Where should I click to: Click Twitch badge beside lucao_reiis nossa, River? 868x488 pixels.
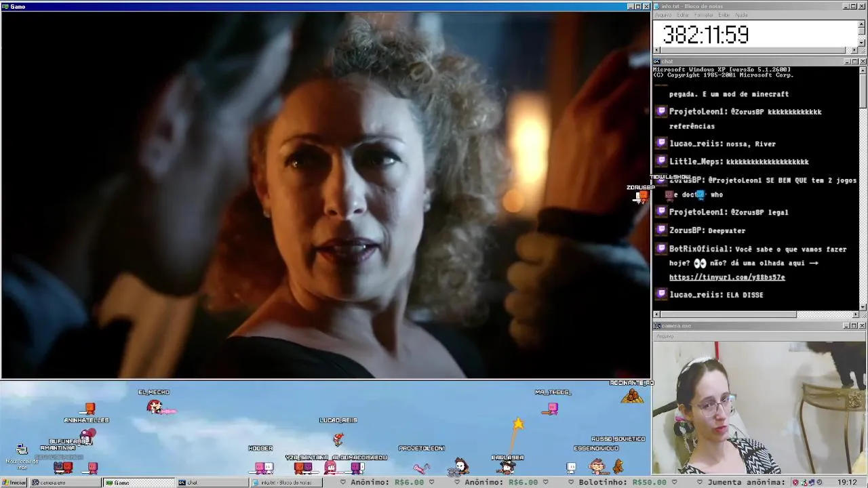[661, 143]
